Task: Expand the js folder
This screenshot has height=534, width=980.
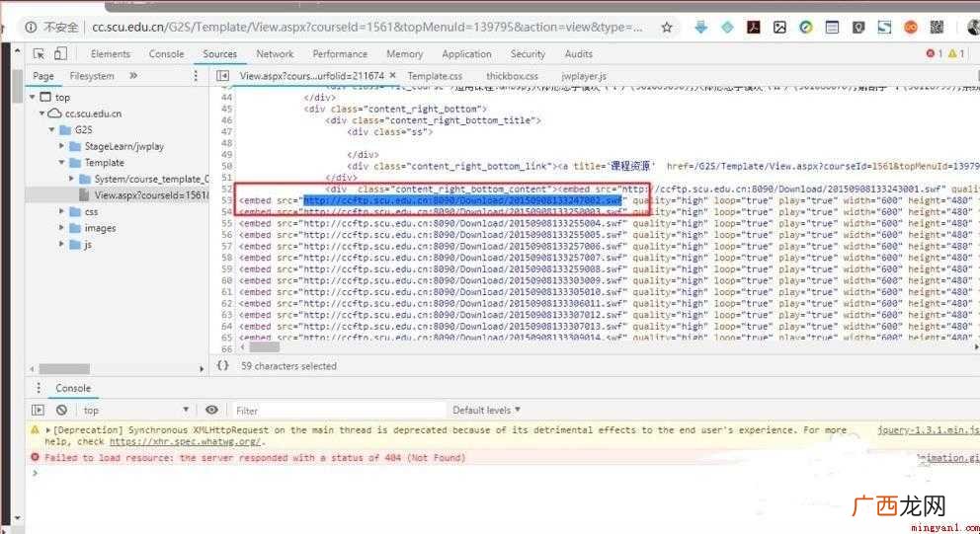Action: tap(61, 244)
